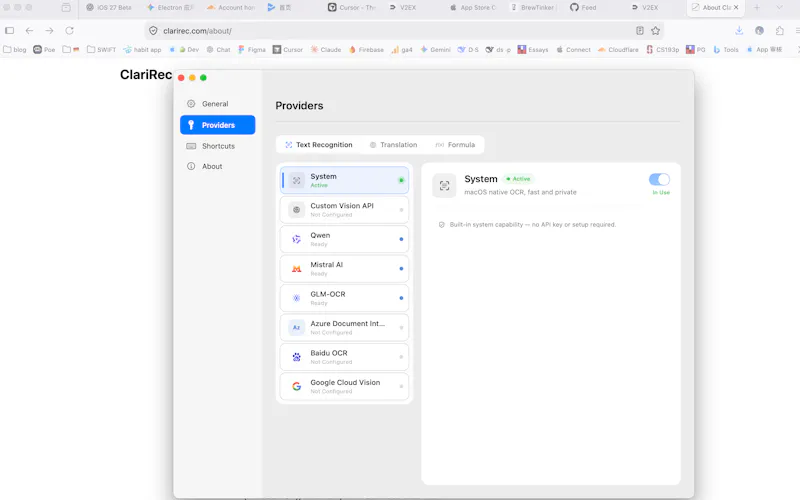Image resolution: width=800 pixels, height=500 pixels.
Task: Select the Baidu OCR provider
Action: pos(344,357)
